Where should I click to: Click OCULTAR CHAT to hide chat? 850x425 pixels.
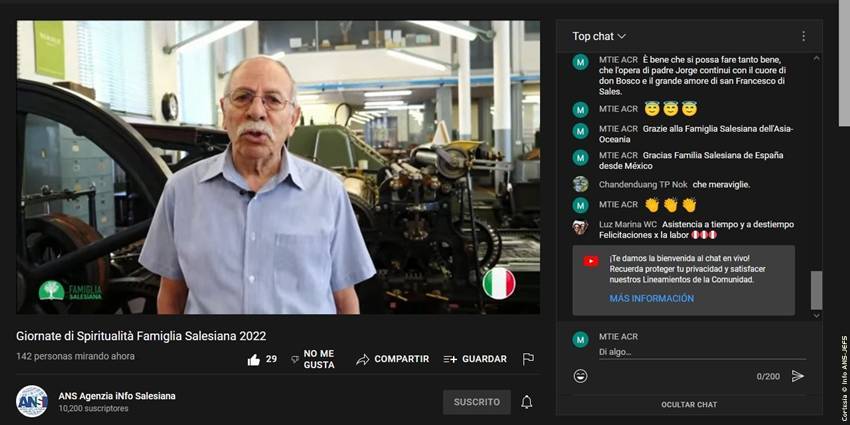689,405
